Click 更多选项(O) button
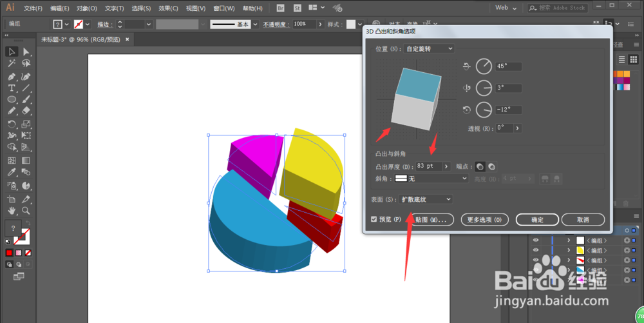 pos(485,220)
